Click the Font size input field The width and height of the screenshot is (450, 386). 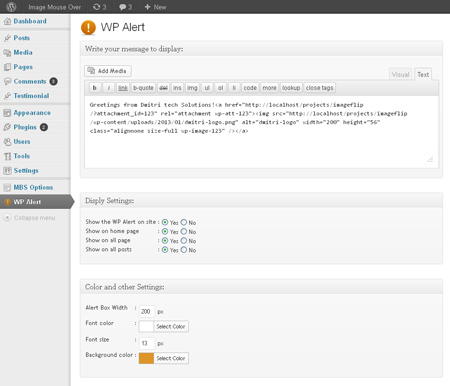coord(147,343)
